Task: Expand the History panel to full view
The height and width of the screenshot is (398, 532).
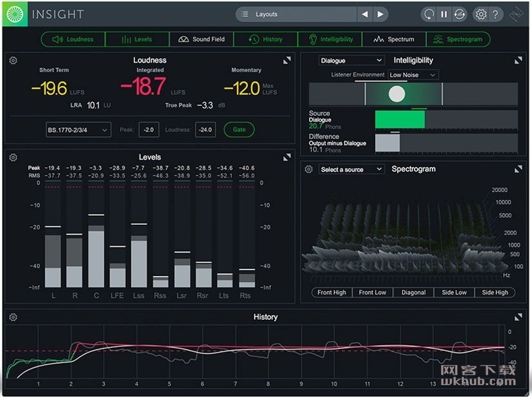Action: coord(518,317)
